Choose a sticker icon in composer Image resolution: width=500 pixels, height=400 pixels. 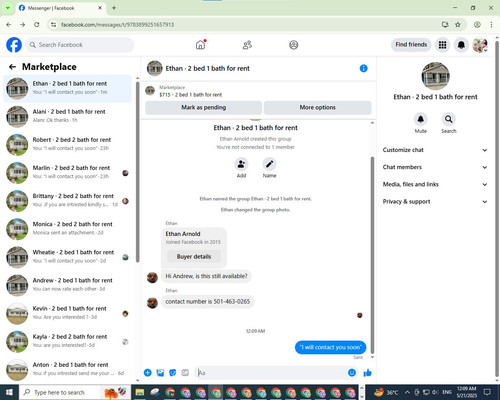click(173, 373)
